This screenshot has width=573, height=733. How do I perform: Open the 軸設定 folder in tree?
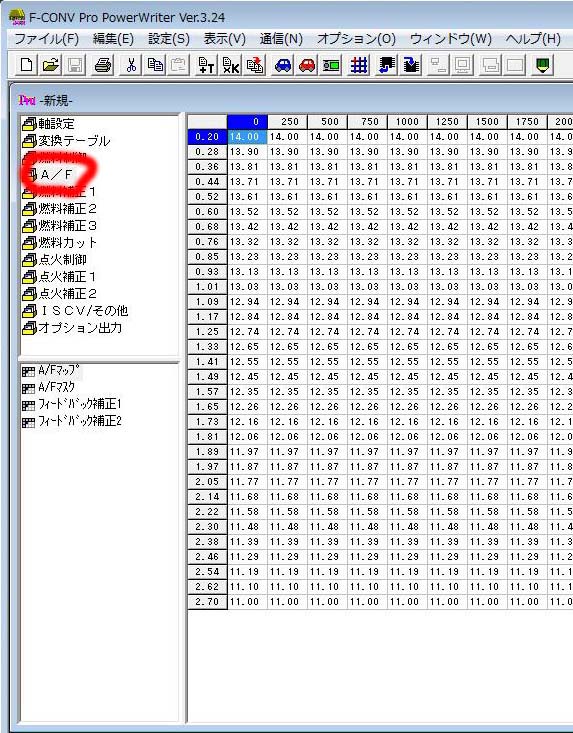pyautogui.click(x=49, y=124)
